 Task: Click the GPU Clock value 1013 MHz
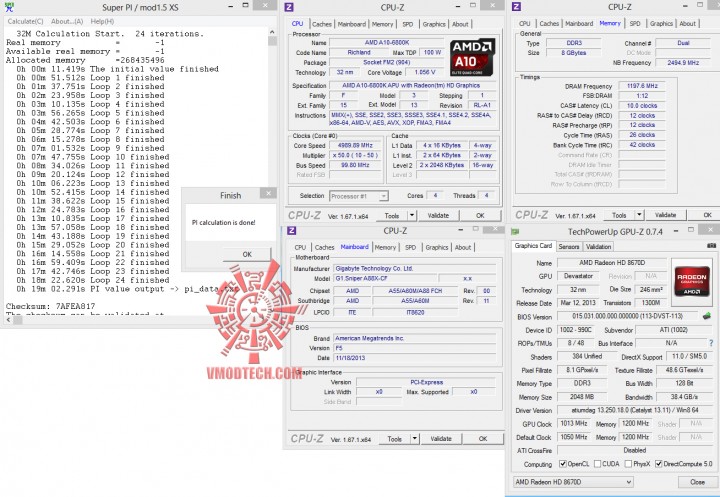(574, 424)
